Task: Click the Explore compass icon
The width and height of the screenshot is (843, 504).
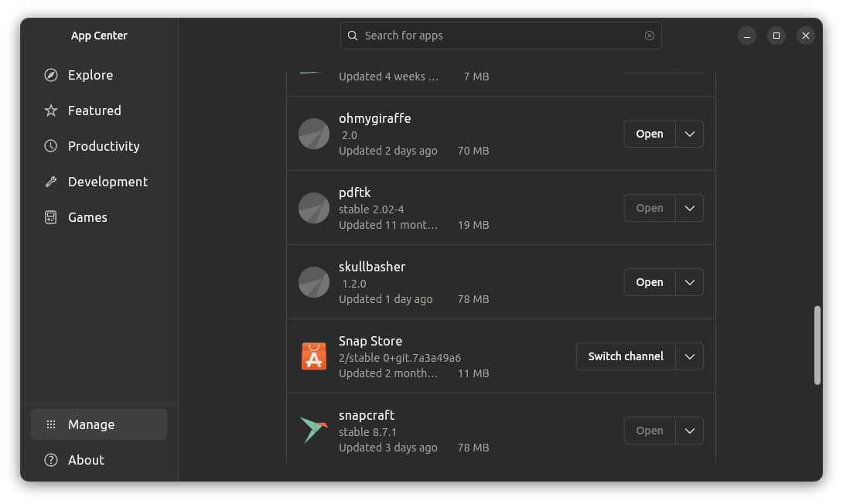Action: (51, 75)
